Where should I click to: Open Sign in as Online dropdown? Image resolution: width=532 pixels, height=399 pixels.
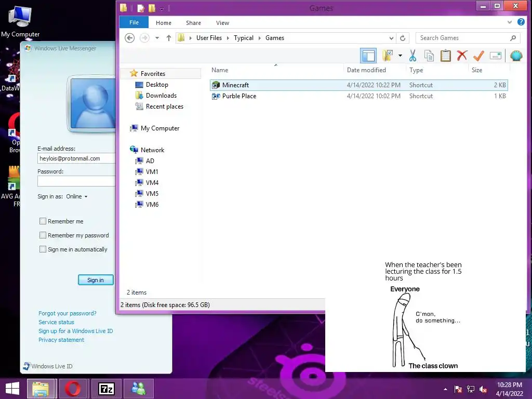(x=77, y=196)
